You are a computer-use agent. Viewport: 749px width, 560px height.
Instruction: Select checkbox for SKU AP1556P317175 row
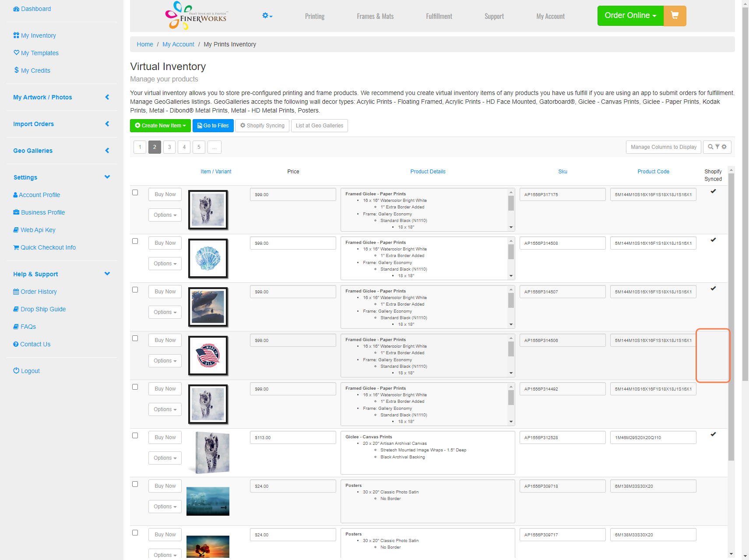[x=135, y=193]
